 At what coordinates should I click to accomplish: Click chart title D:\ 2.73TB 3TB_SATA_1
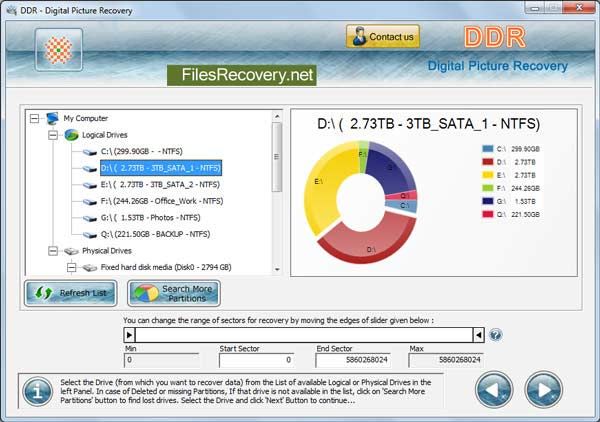coord(429,124)
